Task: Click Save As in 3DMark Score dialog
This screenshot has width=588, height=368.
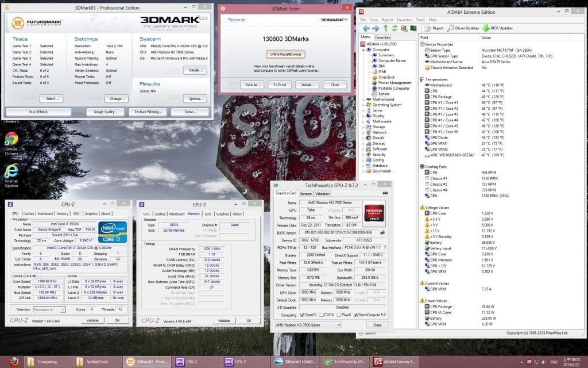Action: (x=253, y=85)
